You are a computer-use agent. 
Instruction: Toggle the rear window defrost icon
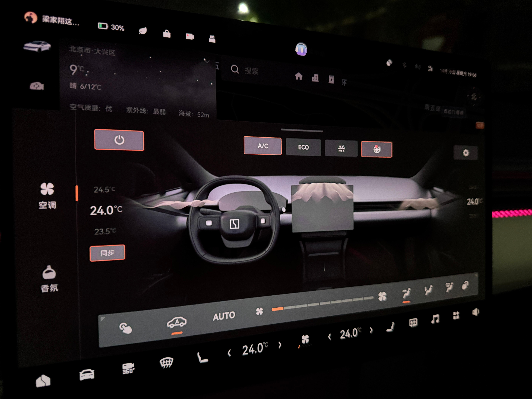click(413, 323)
